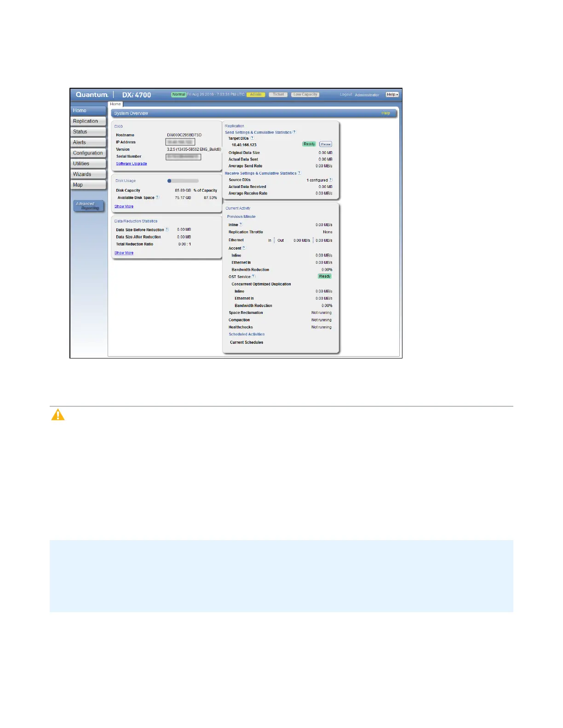Screen dimensions: 563x728
Task: Click help icon beside Receive Settings & Cumulative Statistics
Action: click(299, 173)
